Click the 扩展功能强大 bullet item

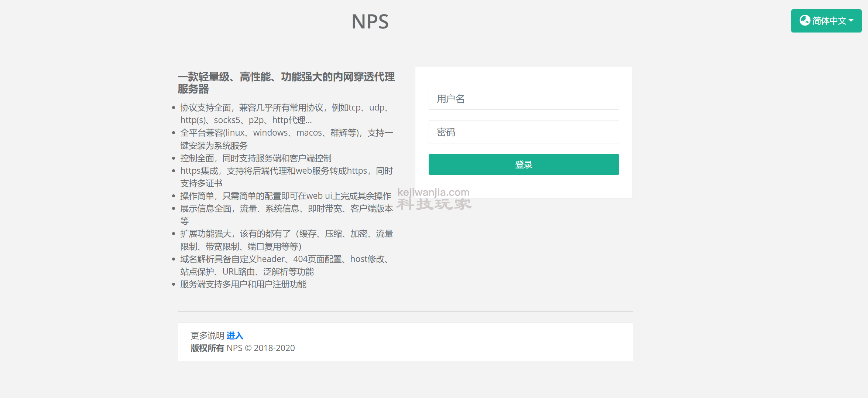286,240
